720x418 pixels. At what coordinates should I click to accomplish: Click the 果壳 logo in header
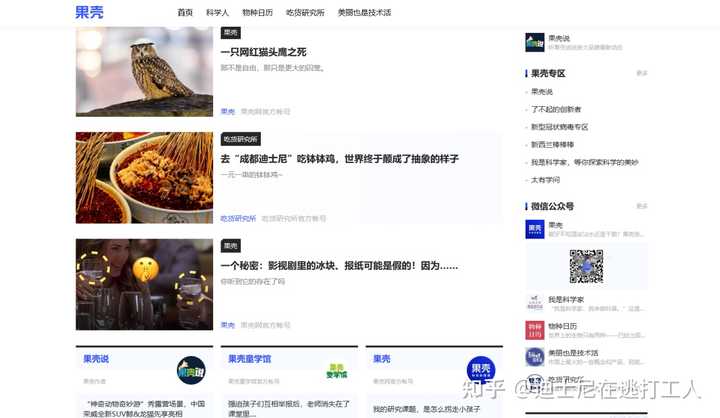coord(89,12)
